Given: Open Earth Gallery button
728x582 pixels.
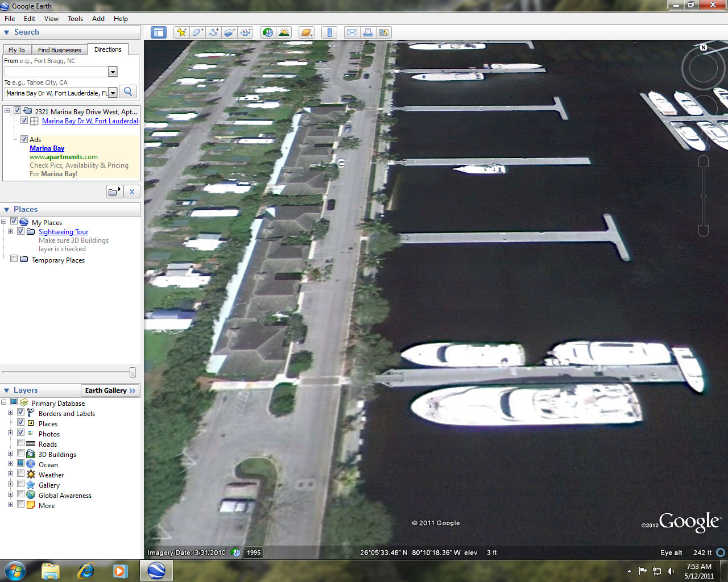Looking at the screenshot, I should 110,390.
